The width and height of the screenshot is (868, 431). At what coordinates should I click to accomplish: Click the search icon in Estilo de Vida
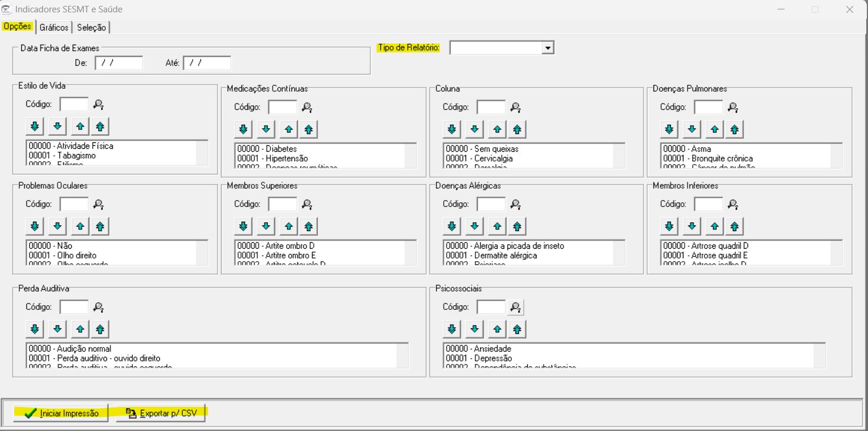(x=98, y=105)
